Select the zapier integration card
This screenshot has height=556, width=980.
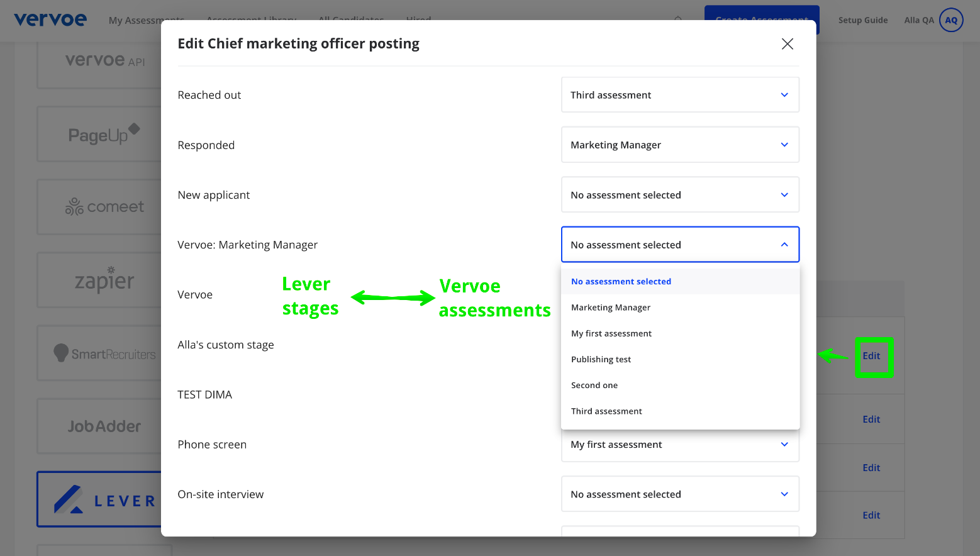tap(99, 280)
